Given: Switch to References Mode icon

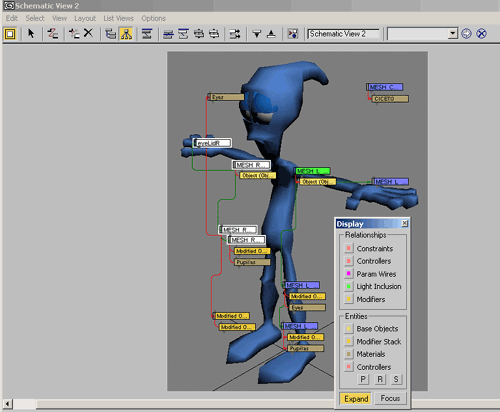Looking at the screenshot, I should [x=126, y=34].
